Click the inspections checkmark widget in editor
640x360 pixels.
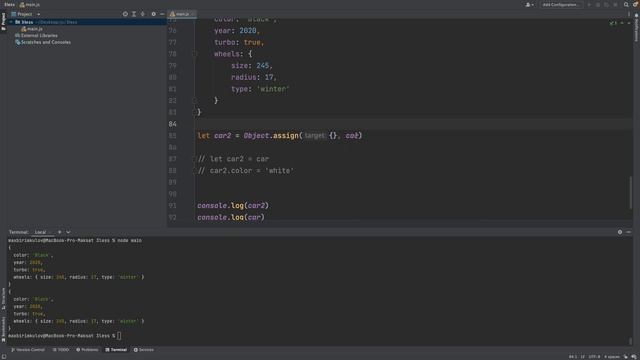click(613, 23)
